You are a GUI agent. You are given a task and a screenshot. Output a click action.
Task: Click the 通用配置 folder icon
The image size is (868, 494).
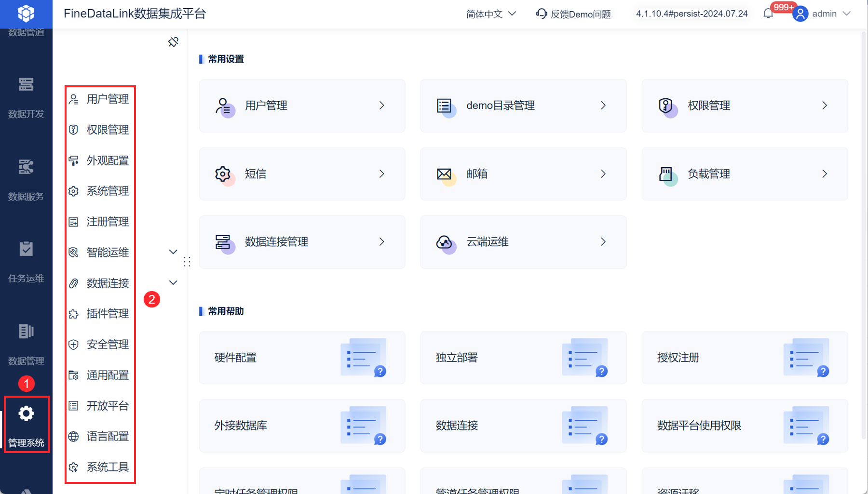coord(73,375)
